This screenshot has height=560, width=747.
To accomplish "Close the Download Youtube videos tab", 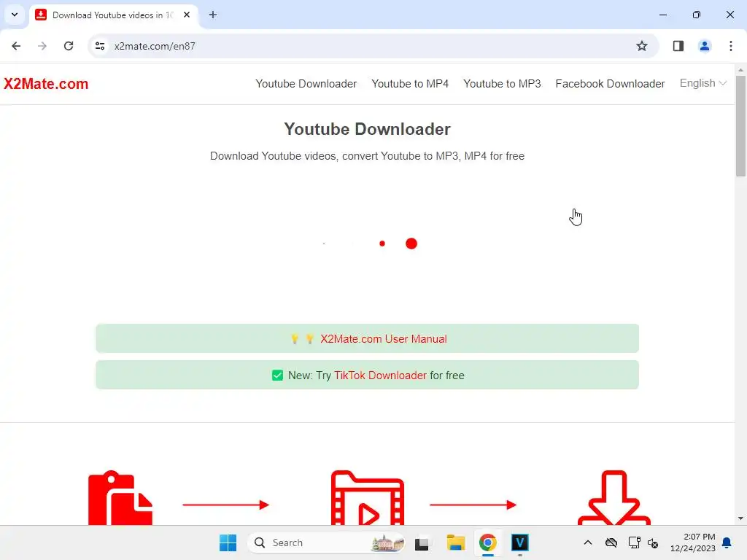I will pos(187,15).
